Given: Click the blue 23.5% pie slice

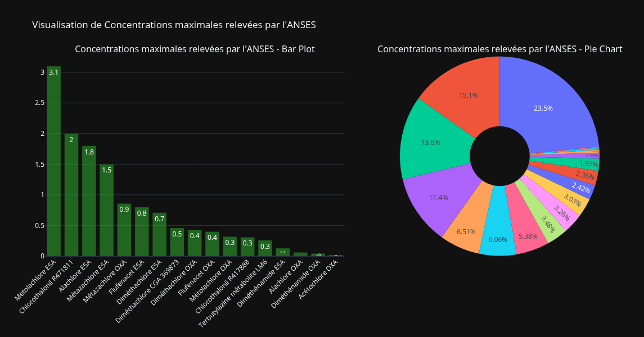Looking at the screenshot, I should 543,107.
